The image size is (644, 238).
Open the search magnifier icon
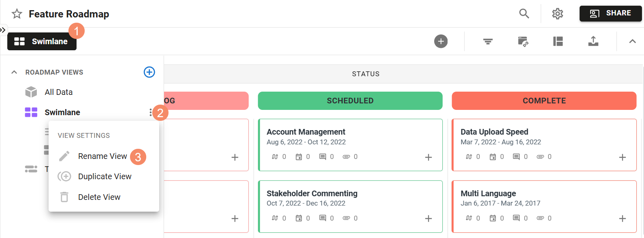point(524,14)
